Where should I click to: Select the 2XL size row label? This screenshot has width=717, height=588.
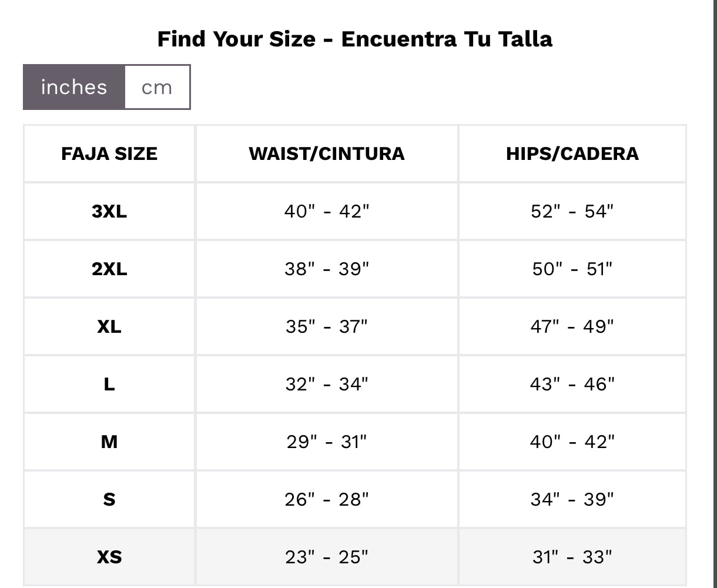coord(109,269)
